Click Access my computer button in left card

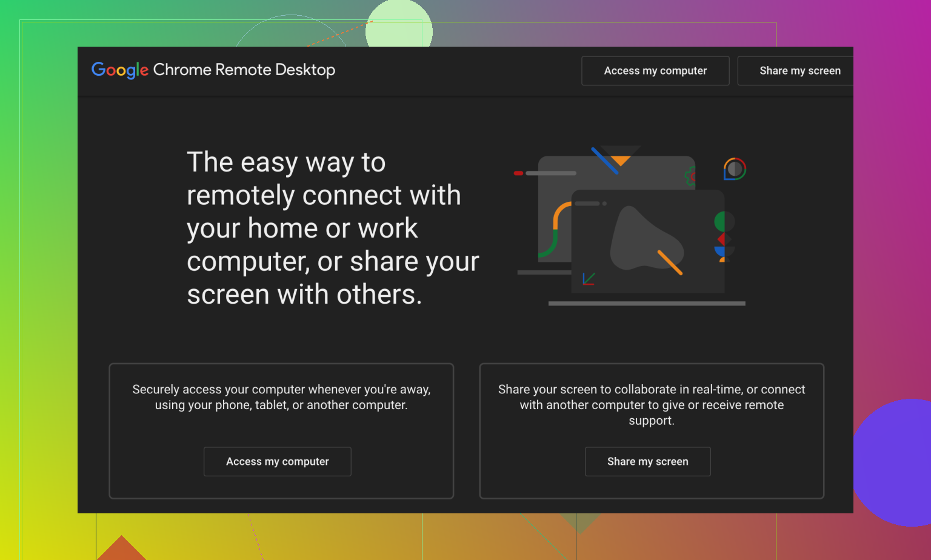coord(278,462)
